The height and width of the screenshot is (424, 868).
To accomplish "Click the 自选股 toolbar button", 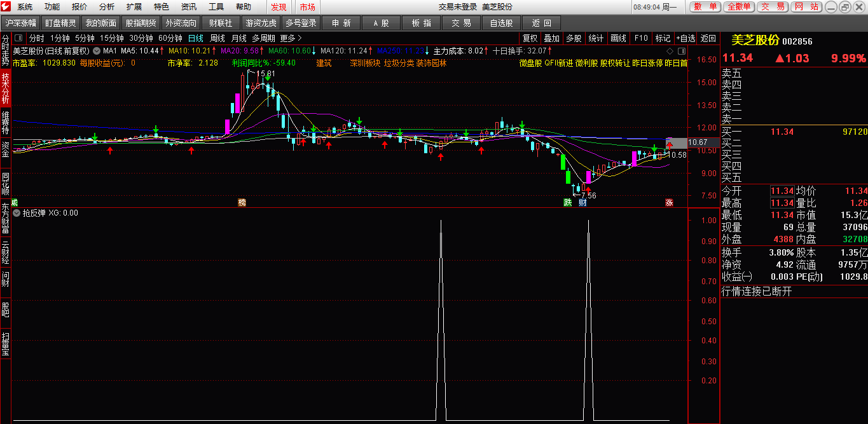I will coord(501,23).
